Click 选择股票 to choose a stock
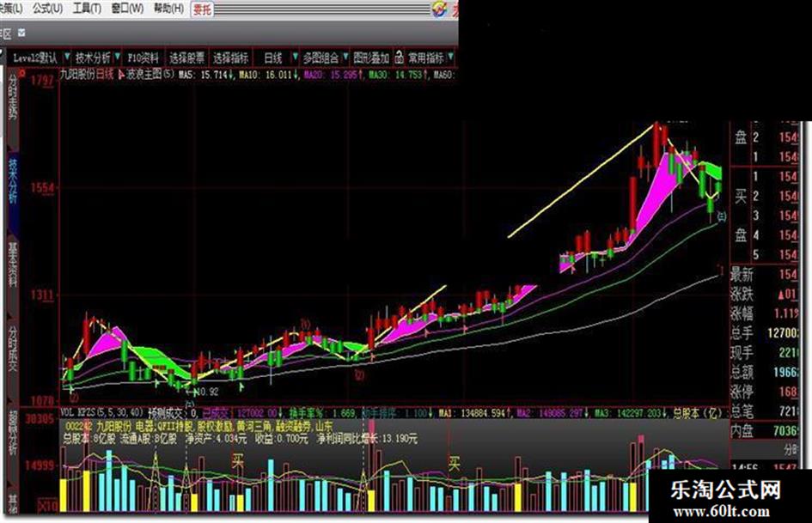Image resolution: width=812 pixels, height=523 pixels. tap(187, 58)
